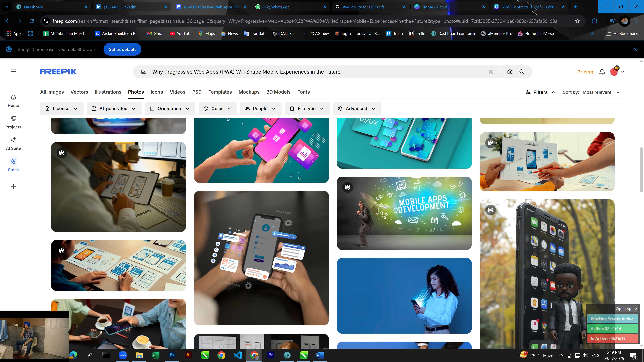Click premium crown on Mobile Apps Development photo
The image size is (644, 362).
coord(347,187)
